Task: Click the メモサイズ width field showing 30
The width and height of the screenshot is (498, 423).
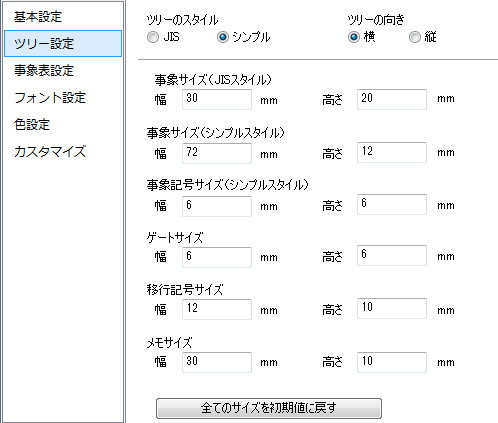Action: coord(217,362)
